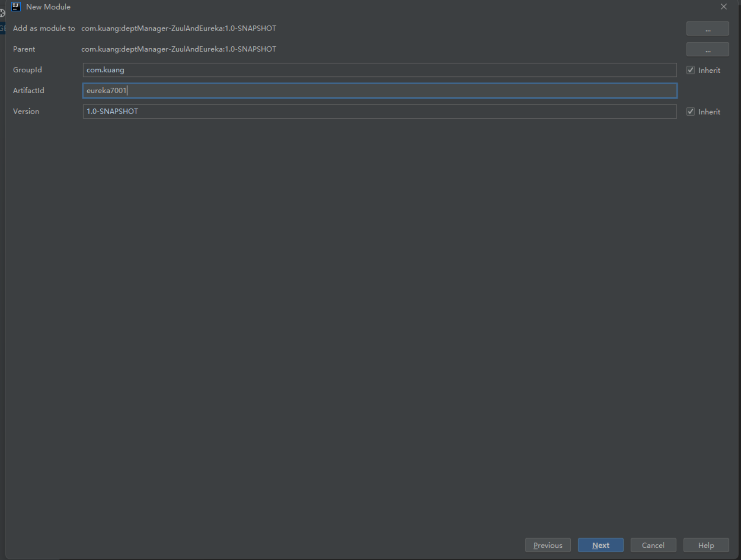741x560 pixels.
Task: Close the New Module dialog
Action: point(724,7)
